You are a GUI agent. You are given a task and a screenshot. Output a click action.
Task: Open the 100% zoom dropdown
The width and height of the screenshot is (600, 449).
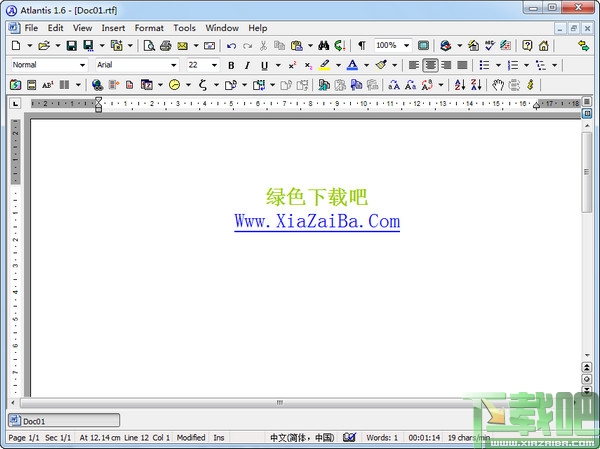point(406,46)
